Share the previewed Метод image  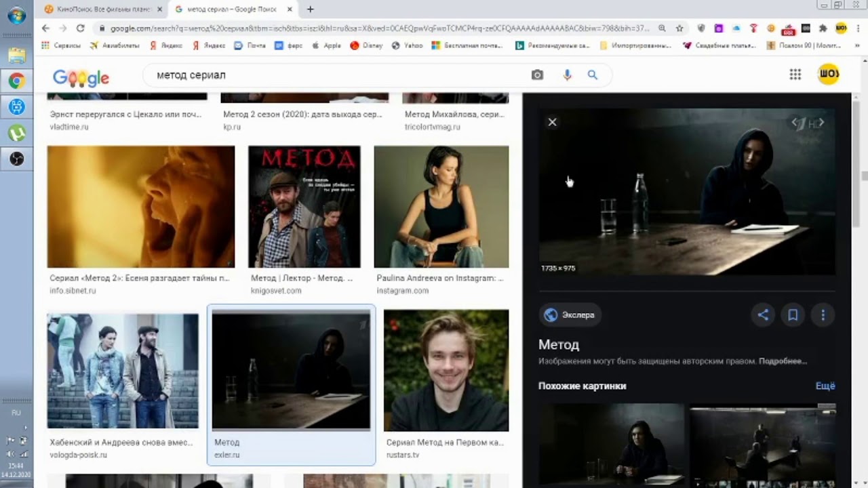[763, 314]
